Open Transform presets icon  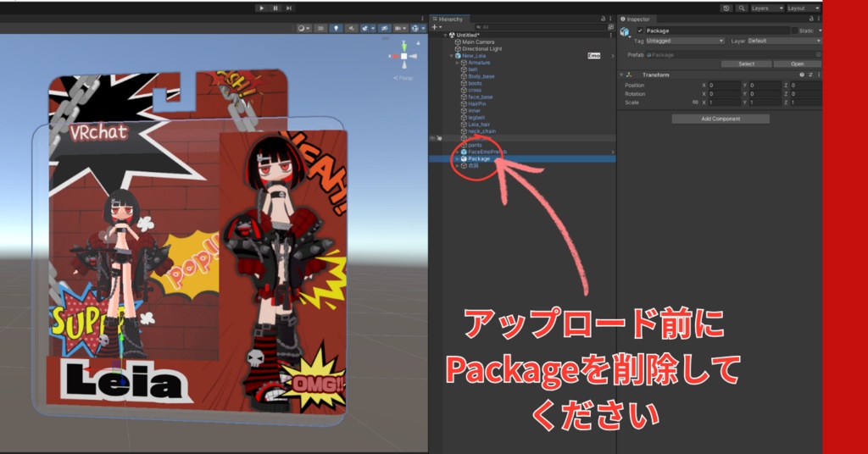point(810,75)
